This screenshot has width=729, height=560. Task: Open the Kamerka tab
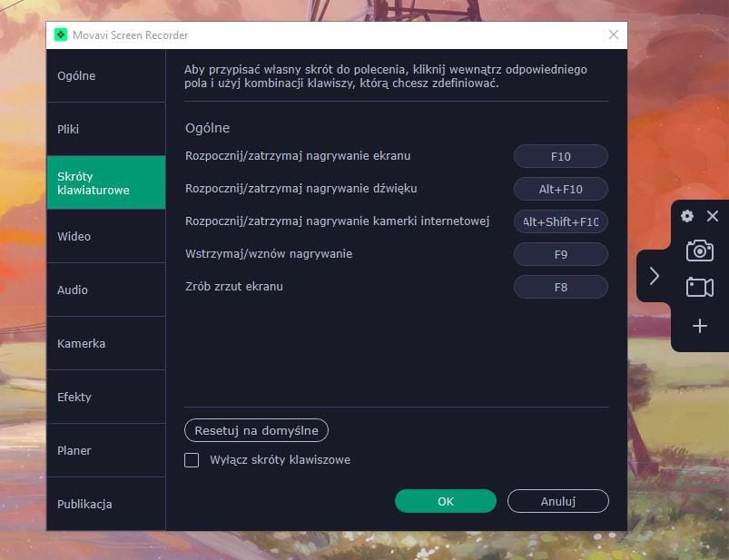pyautogui.click(x=105, y=343)
